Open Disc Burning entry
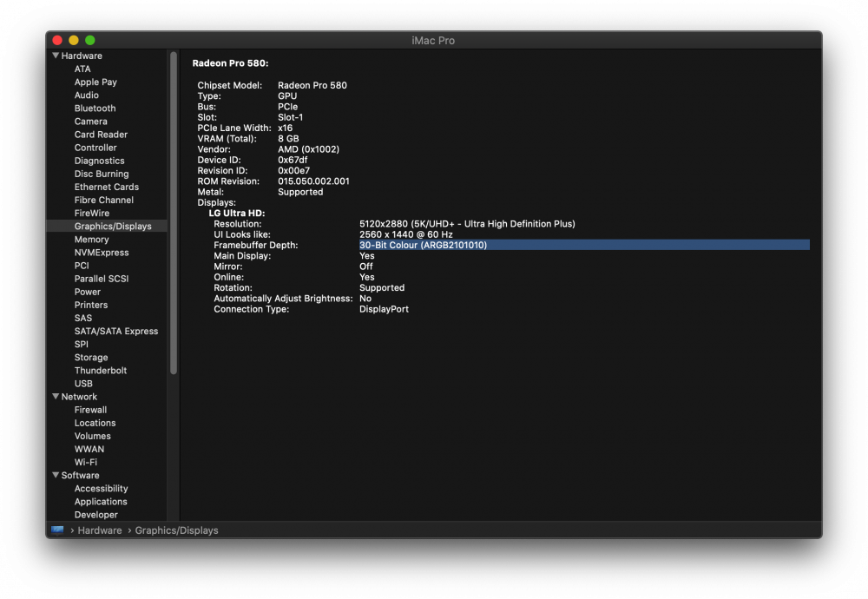868x599 pixels. pyautogui.click(x=102, y=174)
